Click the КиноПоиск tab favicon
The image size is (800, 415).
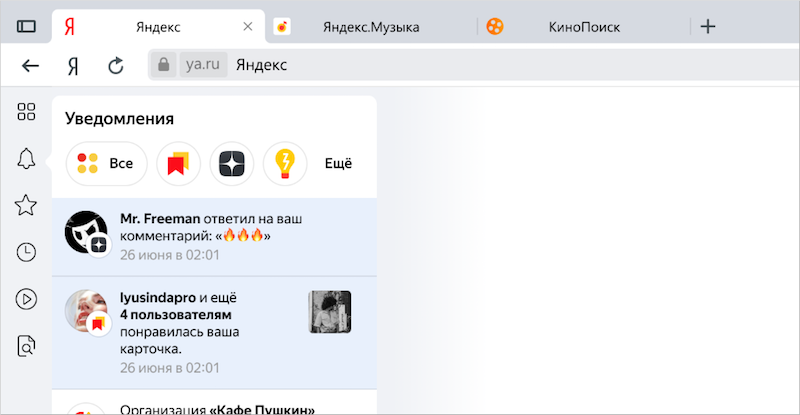pos(494,27)
